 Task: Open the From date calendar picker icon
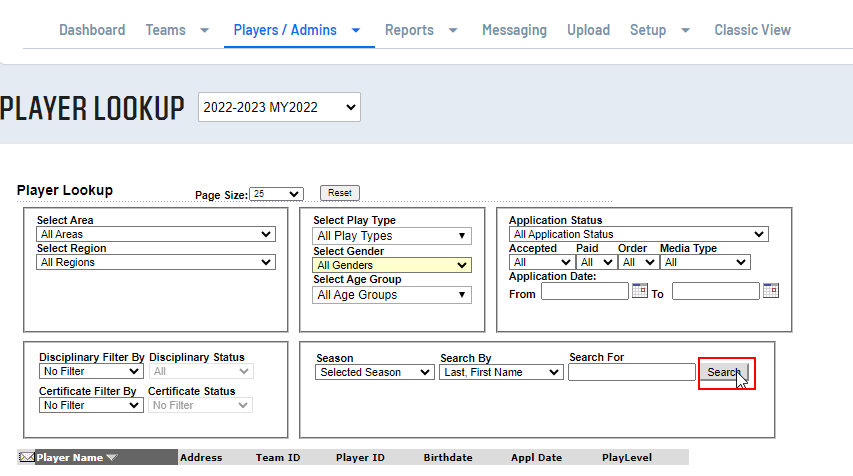pyautogui.click(x=640, y=292)
